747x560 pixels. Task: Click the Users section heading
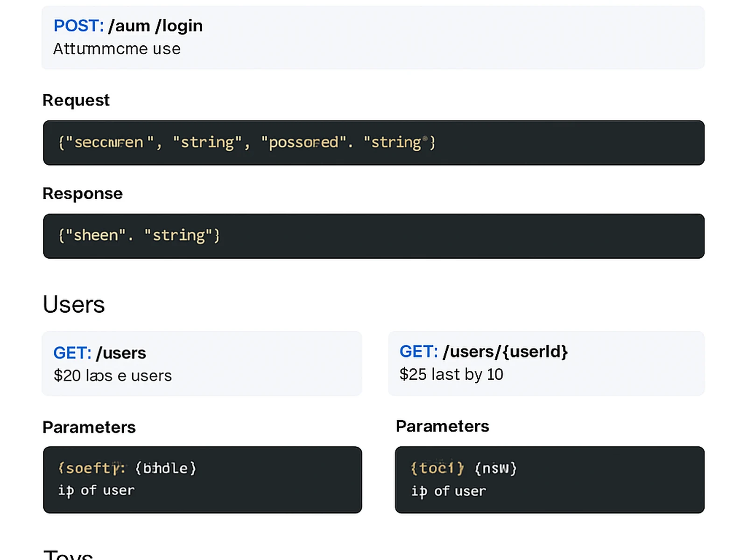coord(74,305)
